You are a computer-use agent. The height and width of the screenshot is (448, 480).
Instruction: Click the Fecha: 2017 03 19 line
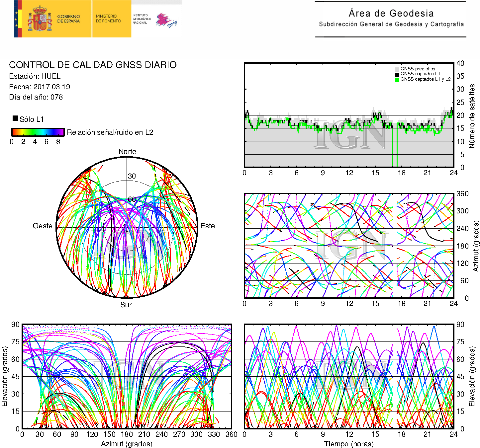(x=40, y=87)
